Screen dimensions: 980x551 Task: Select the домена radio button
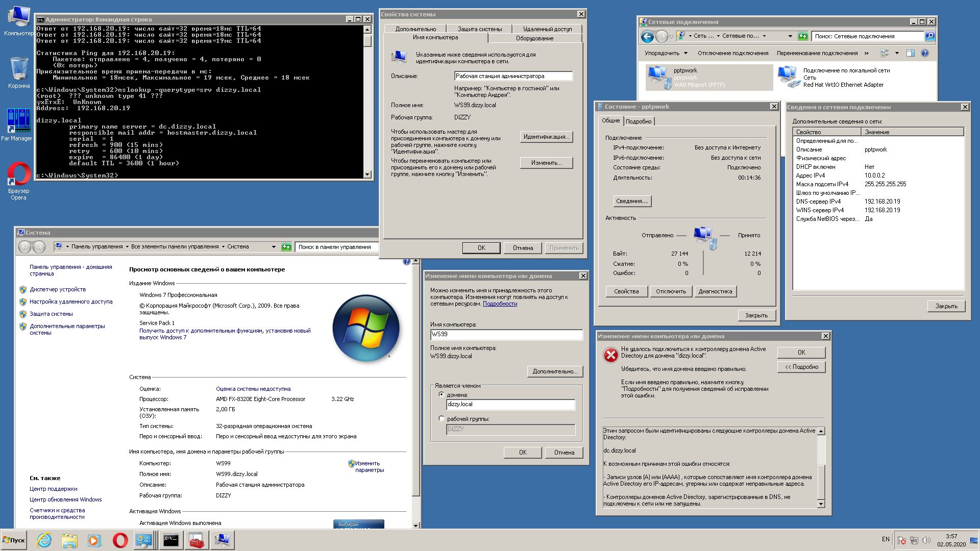pyautogui.click(x=442, y=394)
